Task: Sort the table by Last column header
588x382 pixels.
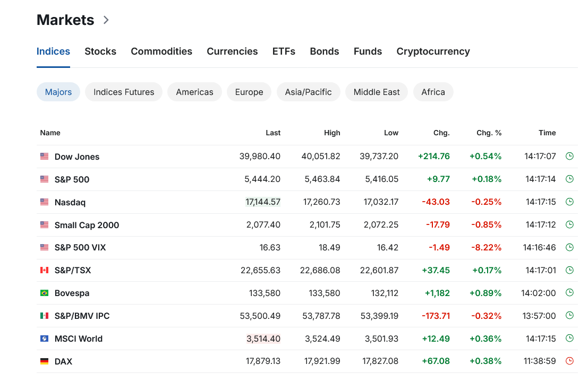Action: (273, 133)
